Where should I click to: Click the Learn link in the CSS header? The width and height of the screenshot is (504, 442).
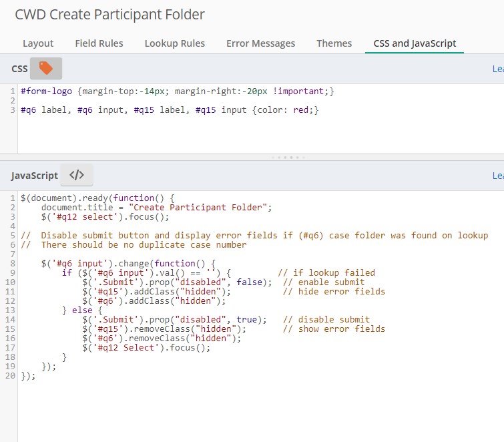497,69
